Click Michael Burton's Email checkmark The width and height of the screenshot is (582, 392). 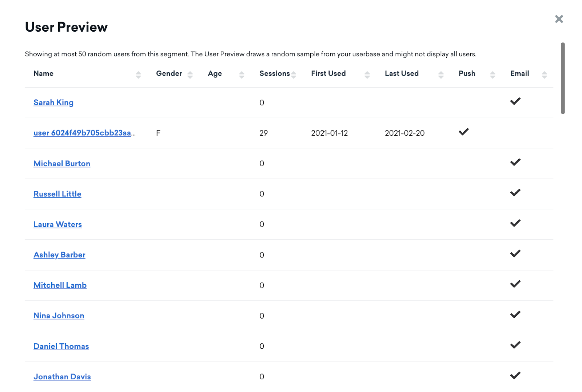[515, 163]
